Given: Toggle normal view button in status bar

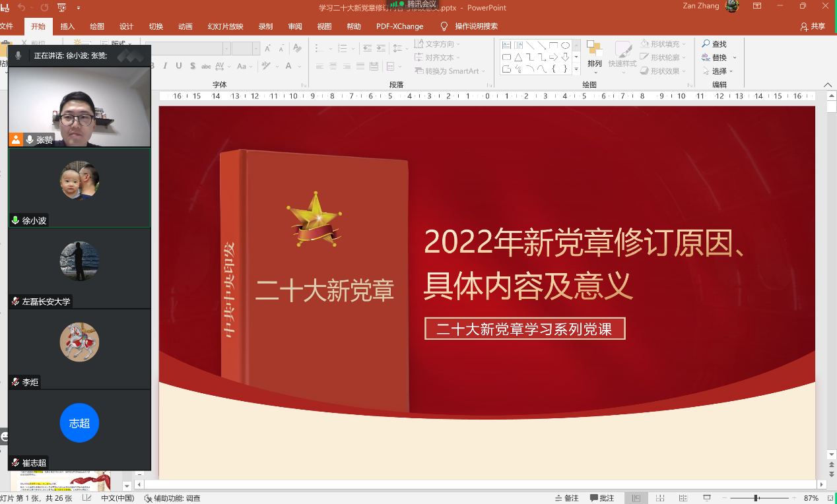Looking at the screenshot, I should click(x=636, y=498).
